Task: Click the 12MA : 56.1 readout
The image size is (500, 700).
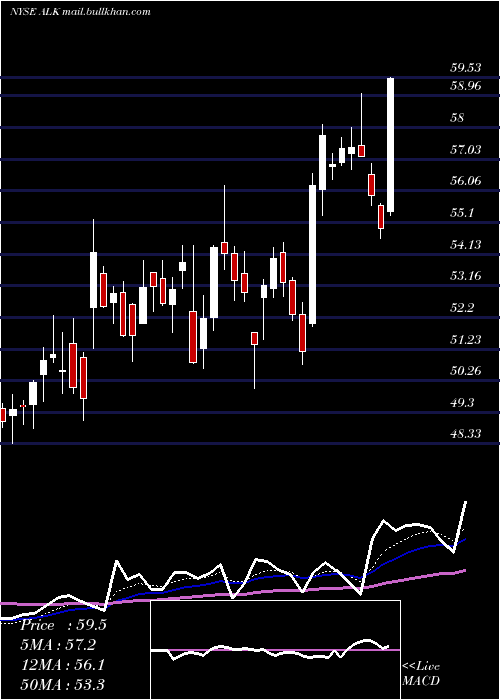Action: point(62,665)
